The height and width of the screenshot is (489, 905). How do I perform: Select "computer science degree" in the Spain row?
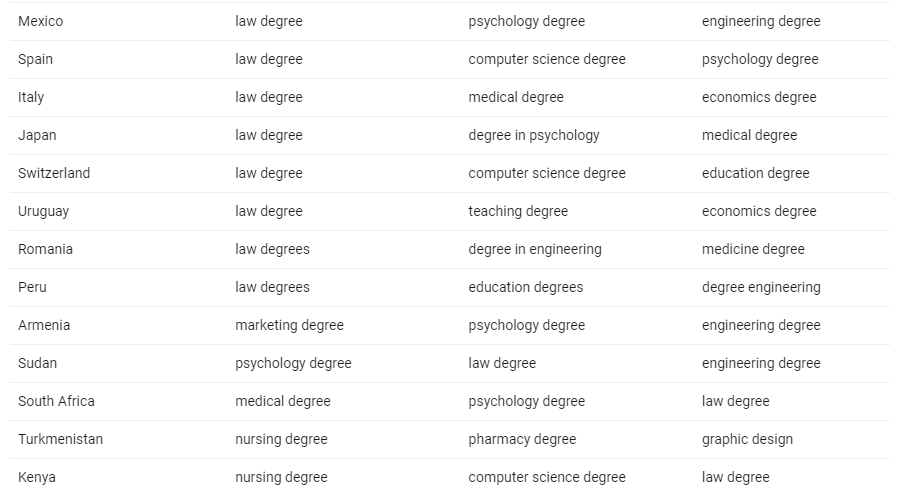[547, 59]
